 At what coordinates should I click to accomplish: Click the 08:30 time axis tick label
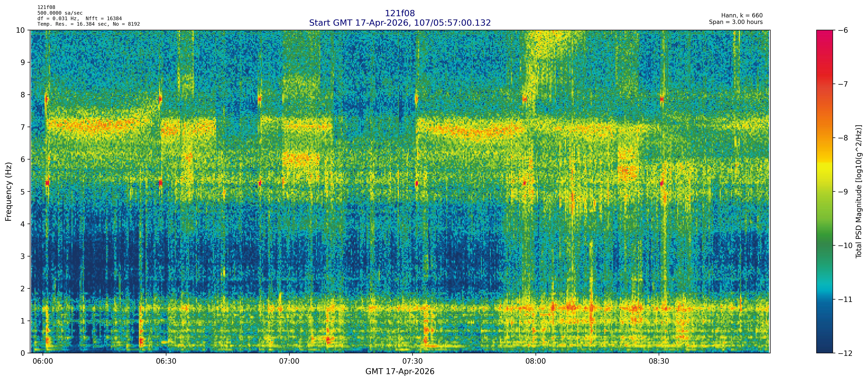pyautogui.click(x=659, y=362)
